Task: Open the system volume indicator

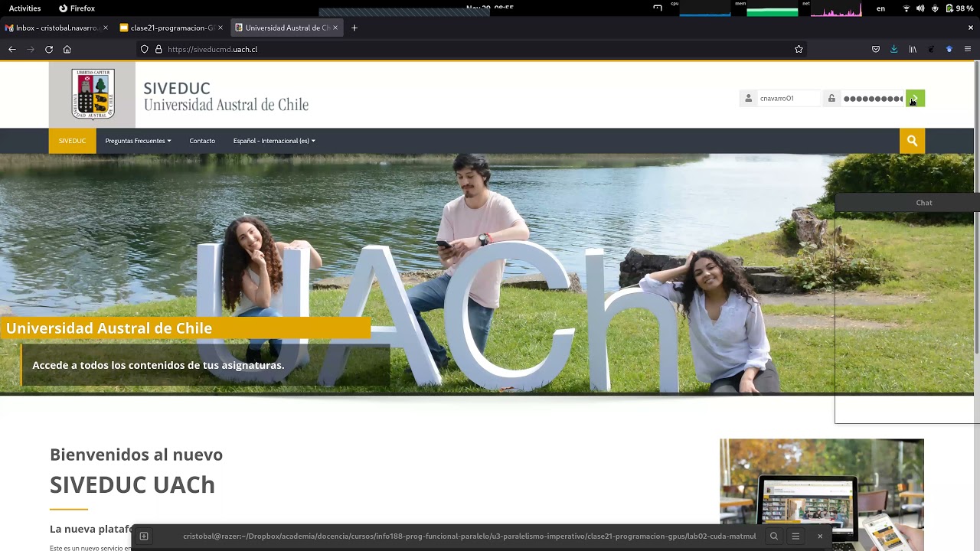Action: 920,8
